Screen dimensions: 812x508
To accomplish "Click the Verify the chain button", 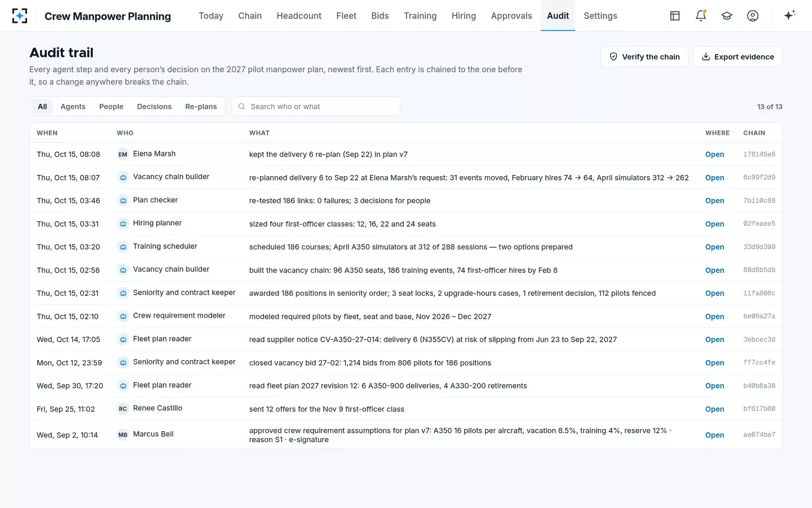I will 645,56.
